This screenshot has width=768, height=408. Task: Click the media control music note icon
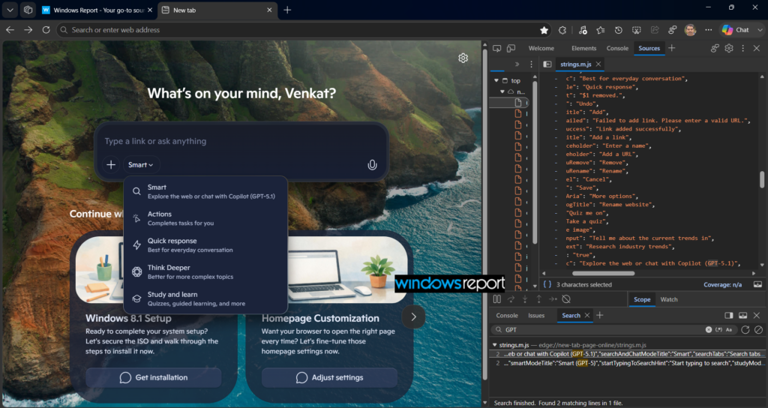[x=582, y=30]
